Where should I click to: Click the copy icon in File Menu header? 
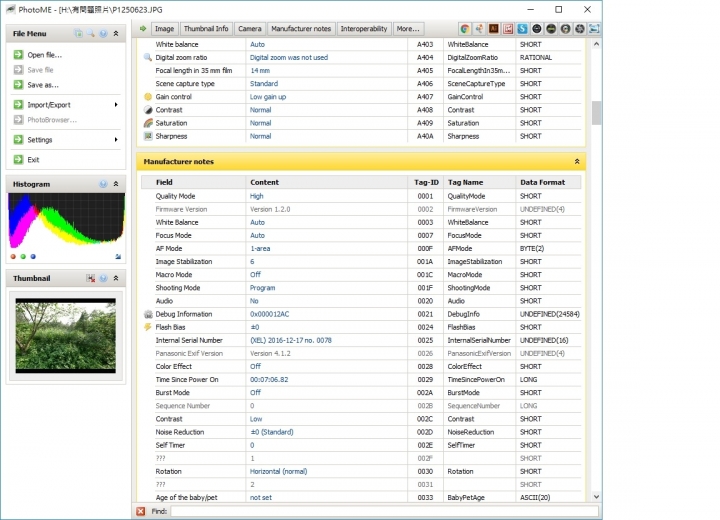tap(79, 34)
